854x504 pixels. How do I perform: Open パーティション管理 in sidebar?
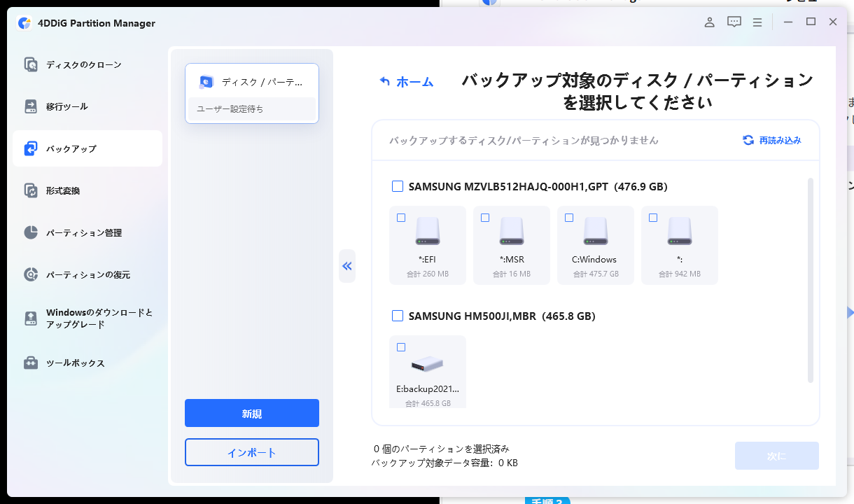coord(87,232)
